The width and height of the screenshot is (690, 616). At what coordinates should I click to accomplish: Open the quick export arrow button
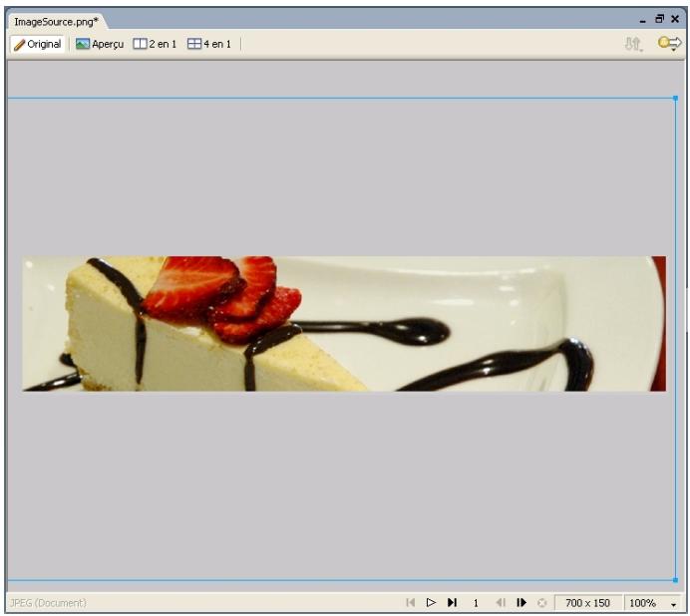(x=669, y=44)
